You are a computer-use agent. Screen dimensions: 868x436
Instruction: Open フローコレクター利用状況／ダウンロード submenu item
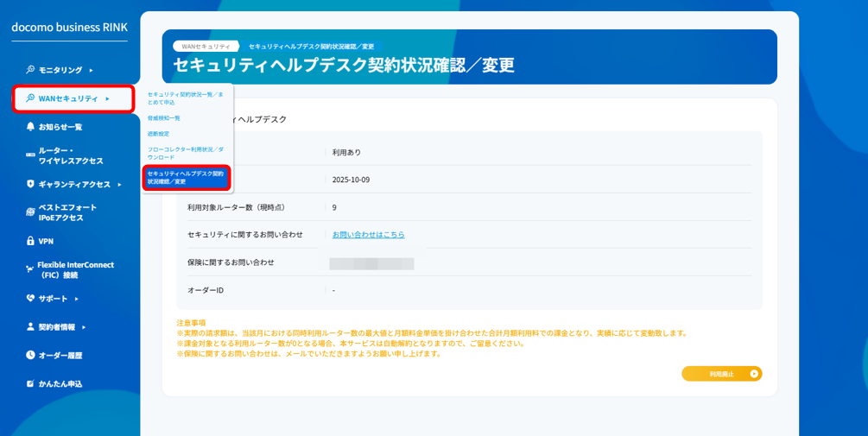tap(185, 153)
